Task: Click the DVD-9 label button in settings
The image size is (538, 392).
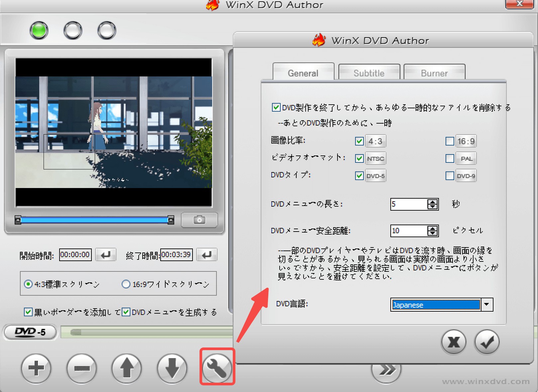Action: pos(466,176)
